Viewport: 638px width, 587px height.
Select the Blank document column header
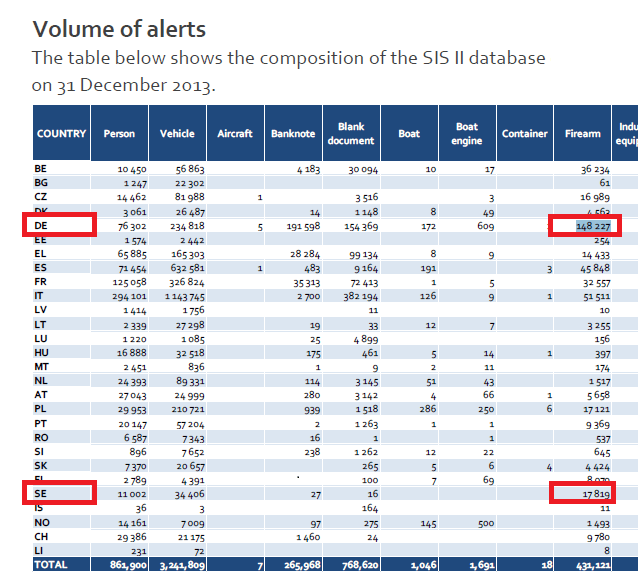point(351,134)
